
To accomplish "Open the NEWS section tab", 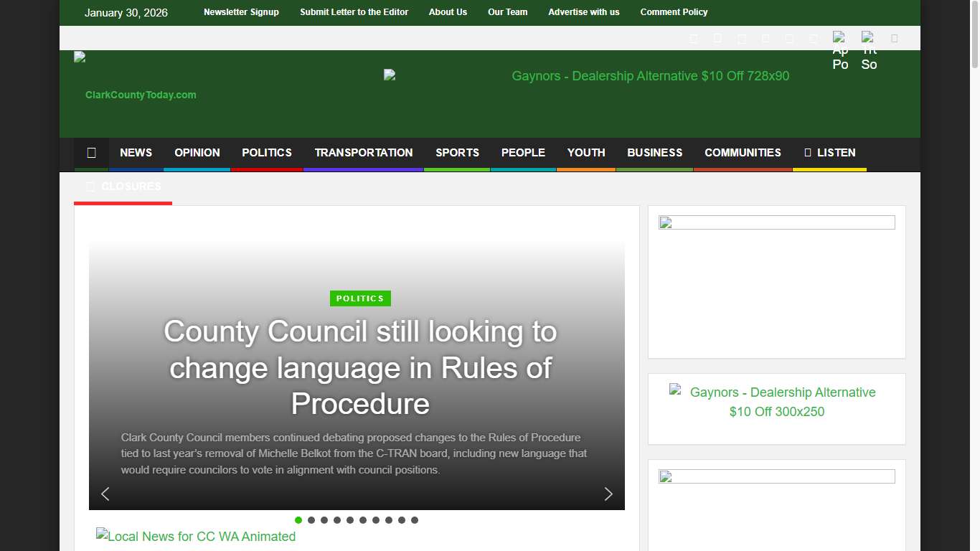I will coord(136,153).
